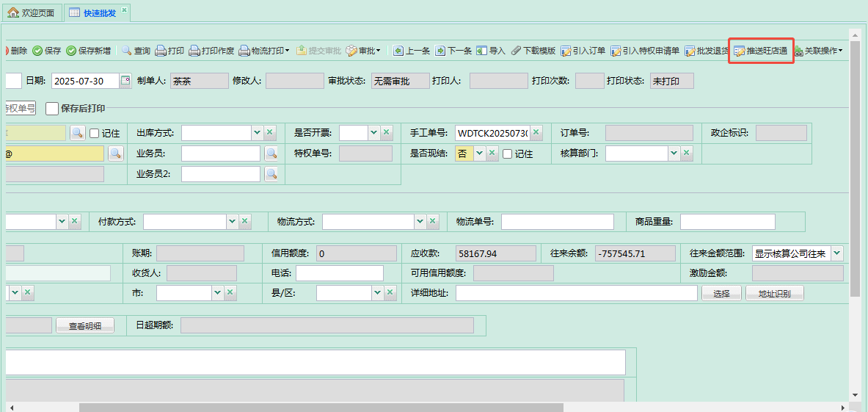Image resolution: width=868 pixels, height=412 pixels.
Task: Enable the 保存后打印 checkbox
Action: pos(52,109)
